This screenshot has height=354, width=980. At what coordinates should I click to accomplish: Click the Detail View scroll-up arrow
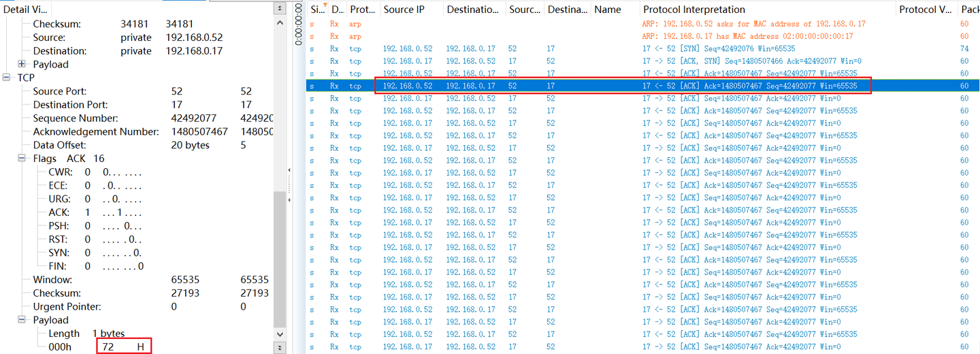(x=280, y=22)
